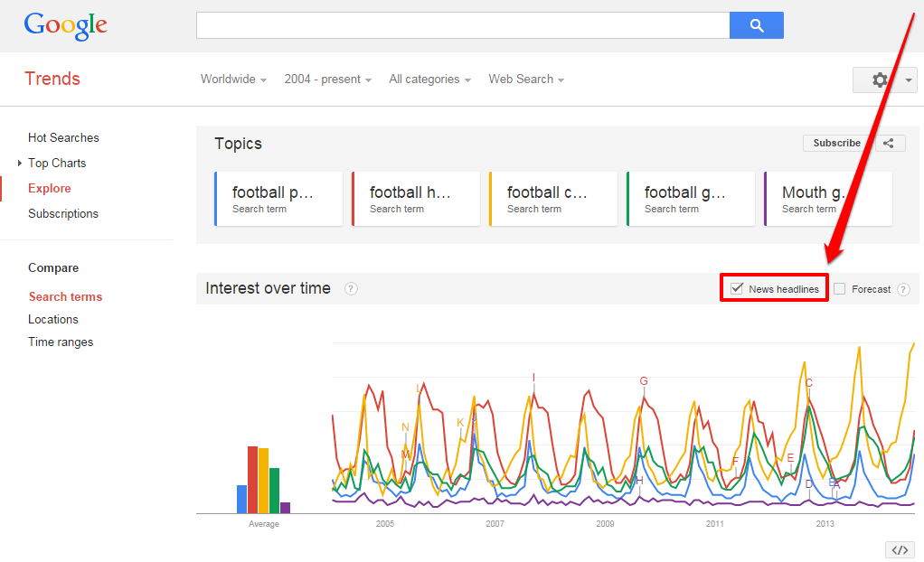Click the Mouth g... purple topic card
Viewport: 924px width, 562px height.
[828, 199]
